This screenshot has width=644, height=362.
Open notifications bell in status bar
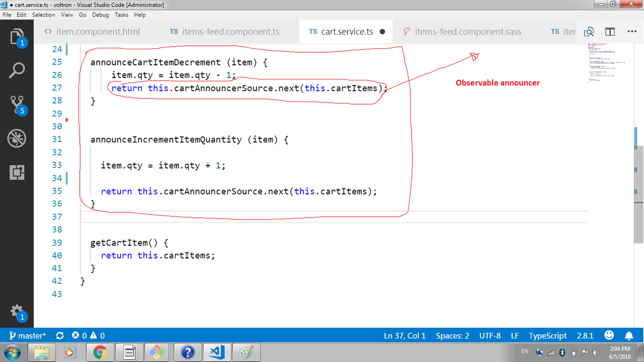click(x=629, y=335)
